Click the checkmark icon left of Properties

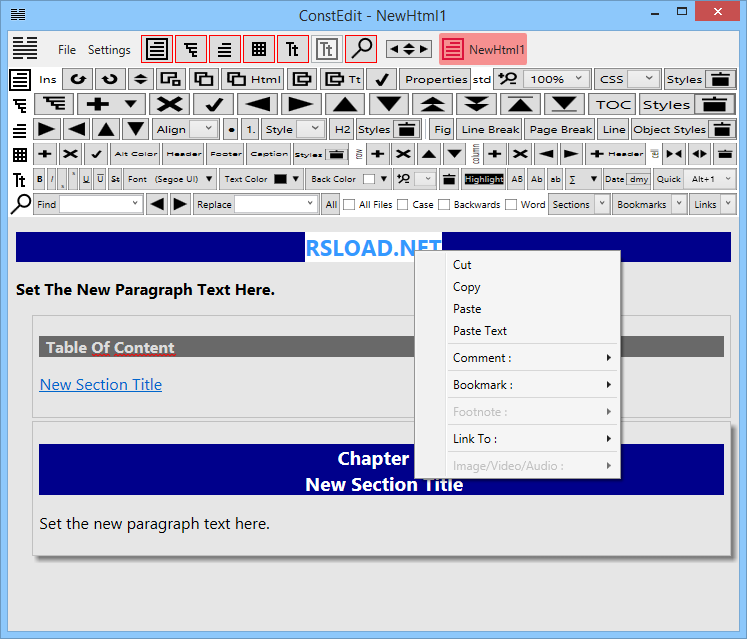click(x=382, y=79)
